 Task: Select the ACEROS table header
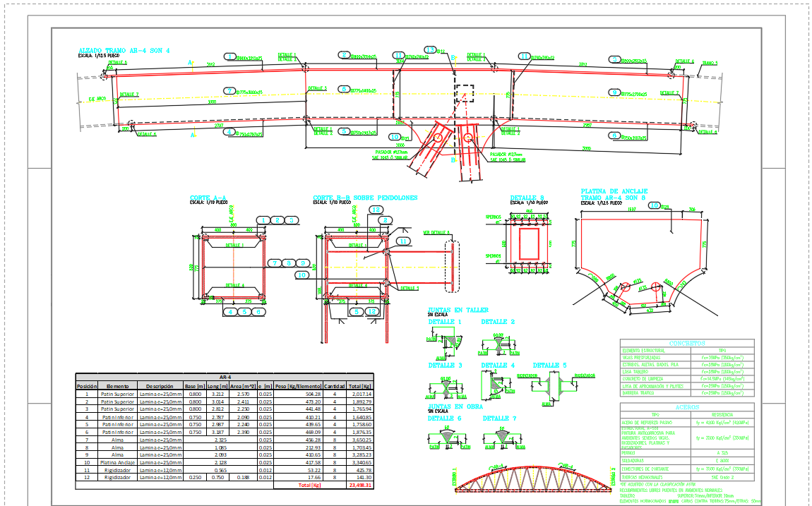pyautogui.click(x=686, y=406)
